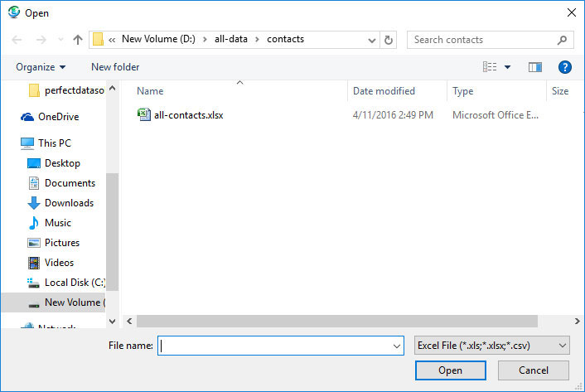This screenshot has height=392, width=585.
Task: Click the Up one level arrow
Action: (78, 40)
